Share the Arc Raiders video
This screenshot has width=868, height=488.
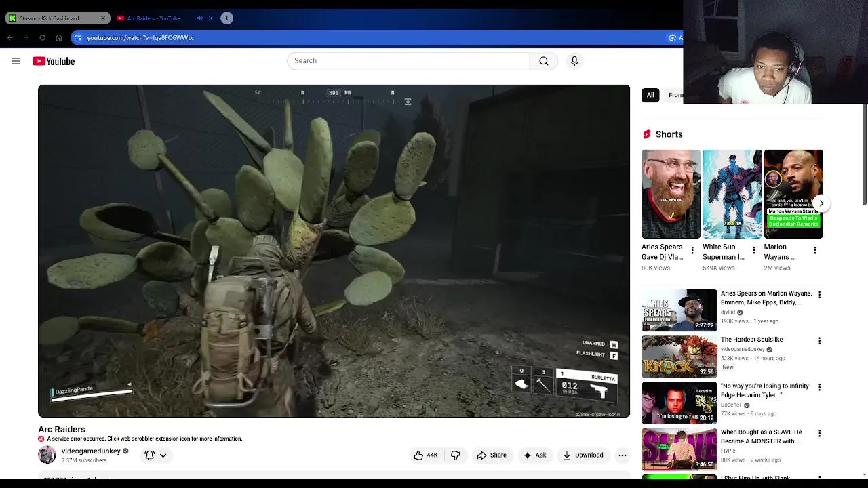[492, 455]
